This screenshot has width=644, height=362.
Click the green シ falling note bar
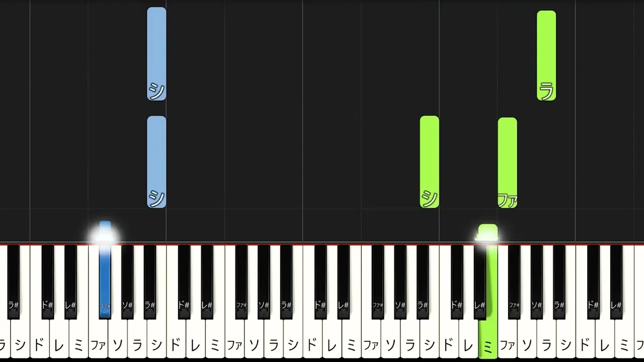click(429, 162)
